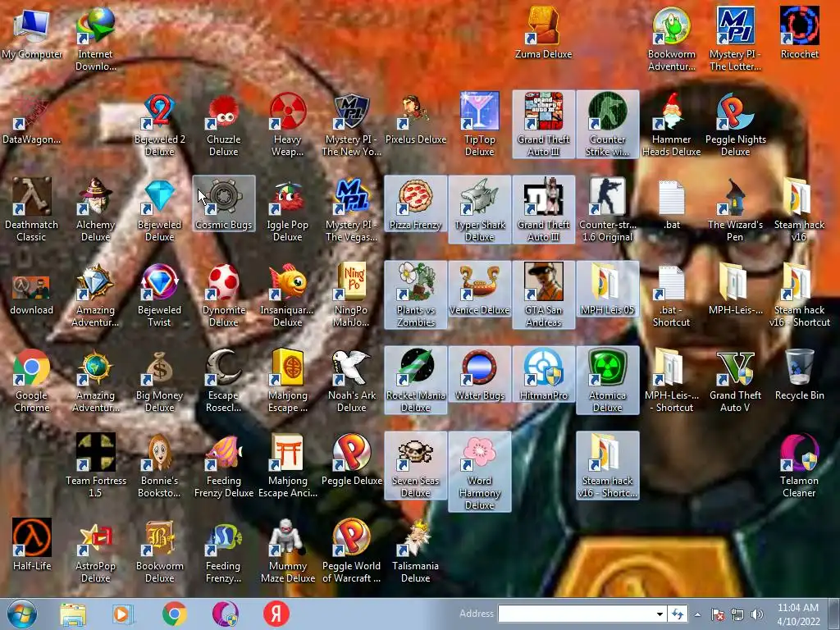
Task: Select the Escape Rosecliff icon
Action: point(223,381)
